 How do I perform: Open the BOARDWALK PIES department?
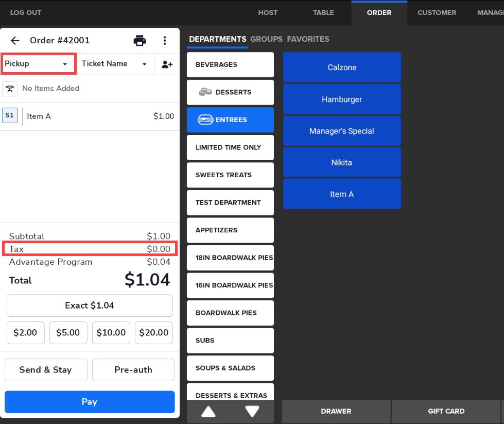230,313
